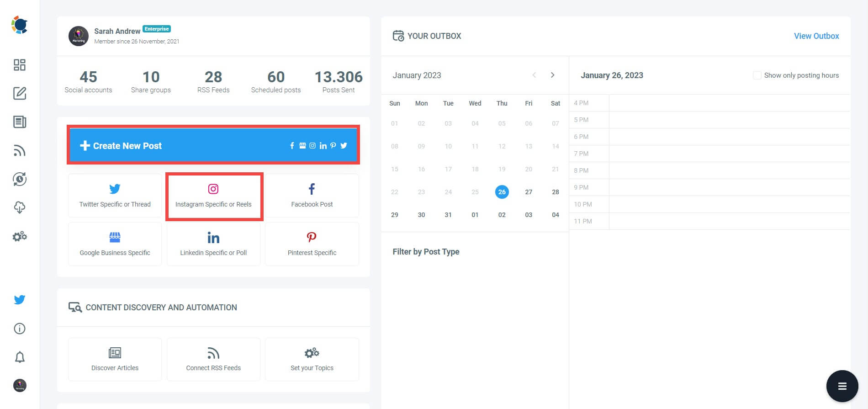Select January 26 on the calendar
868x409 pixels.
tap(502, 192)
